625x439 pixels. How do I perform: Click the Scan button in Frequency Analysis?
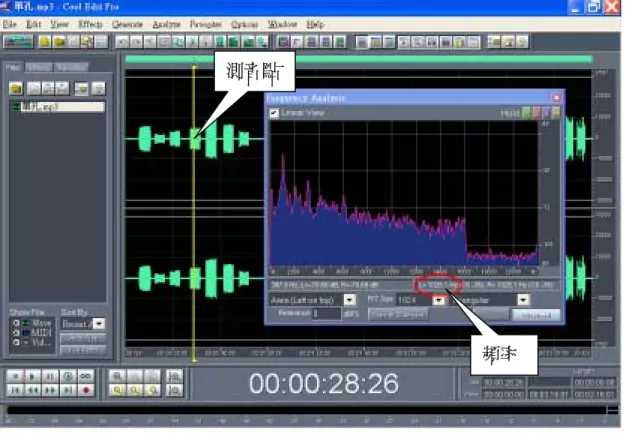click(490, 315)
